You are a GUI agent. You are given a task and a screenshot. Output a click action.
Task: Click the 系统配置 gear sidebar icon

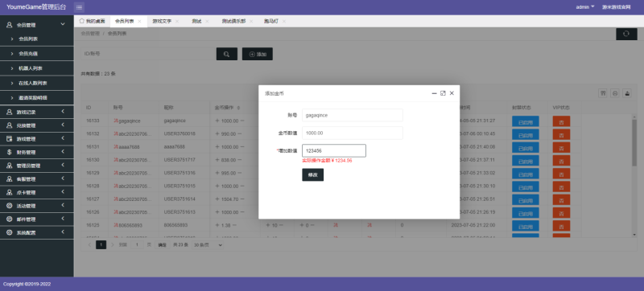9,232
